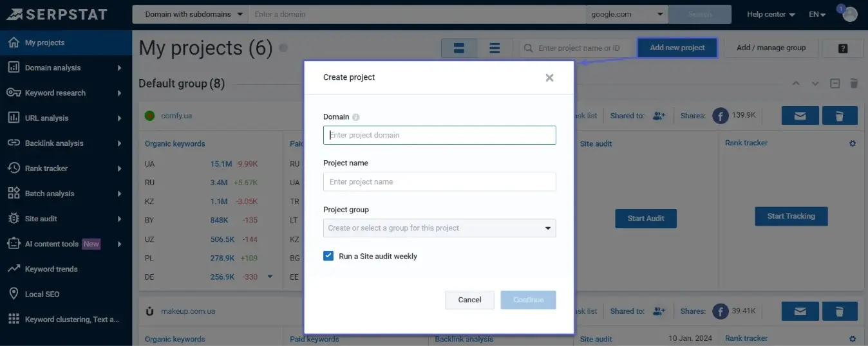The height and width of the screenshot is (346, 868).
Task: Collapse Default group with minus icon
Action: [x=835, y=84]
